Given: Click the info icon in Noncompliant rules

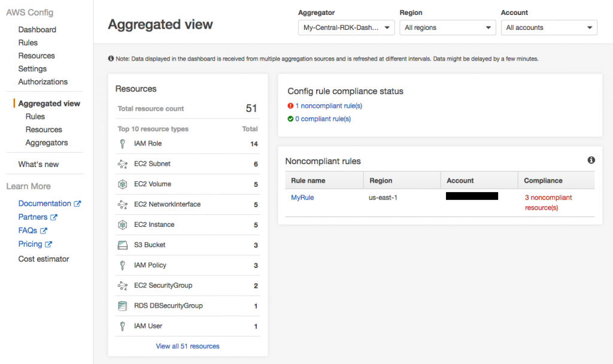Looking at the screenshot, I should click(591, 160).
